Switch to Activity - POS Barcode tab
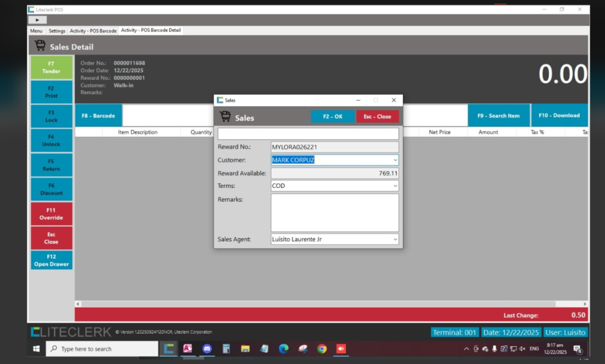Viewport: 605px width, 364px height. pyautogui.click(x=93, y=31)
